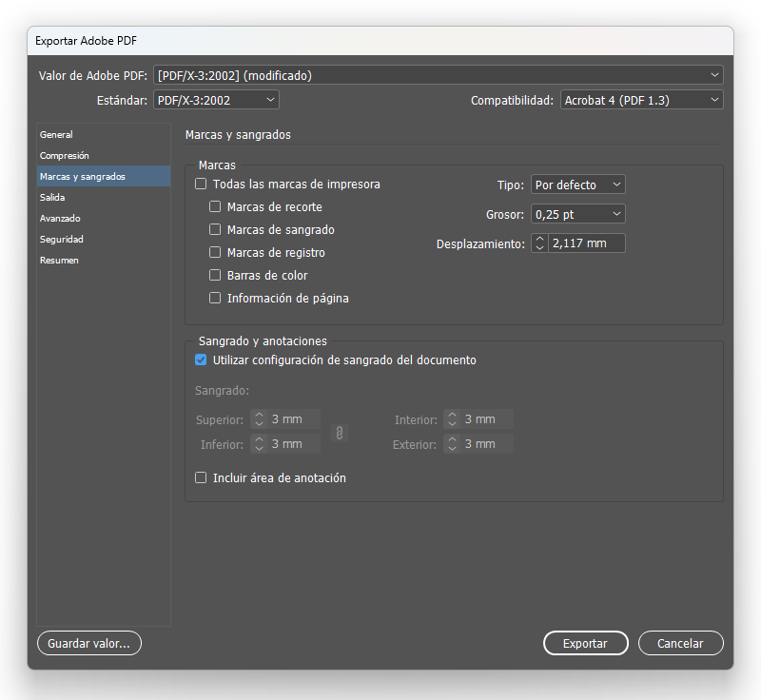Click the Superior bleed stepper

click(259, 419)
